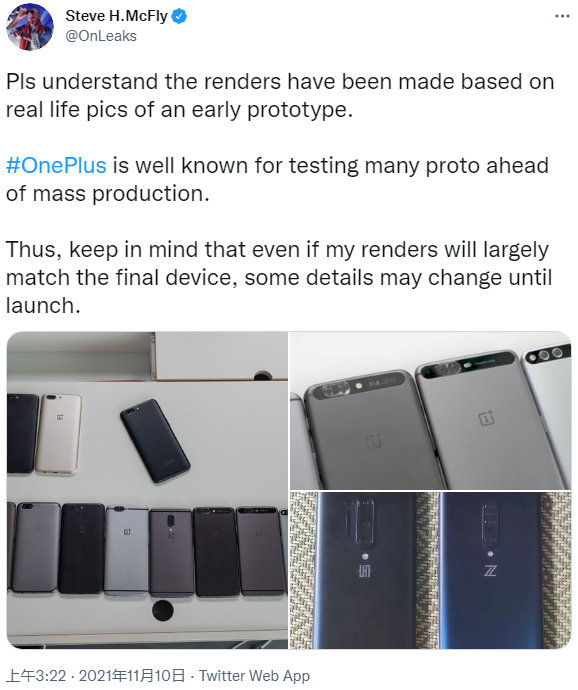This screenshot has height=690, width=578.
Task: Click the blue verified badge icon
Action: click(179, 17)
